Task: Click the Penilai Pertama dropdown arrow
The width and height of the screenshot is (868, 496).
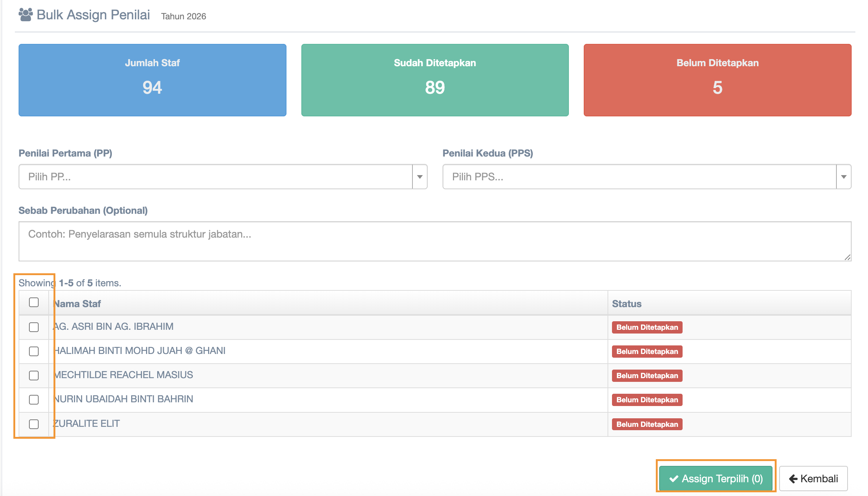Action: (420, 177)
